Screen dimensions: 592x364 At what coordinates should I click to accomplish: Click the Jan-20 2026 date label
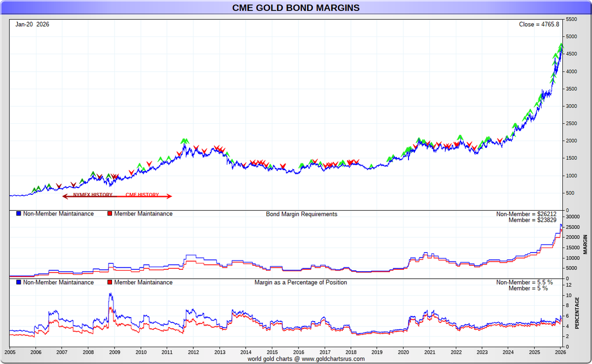[x=32, y=24]
